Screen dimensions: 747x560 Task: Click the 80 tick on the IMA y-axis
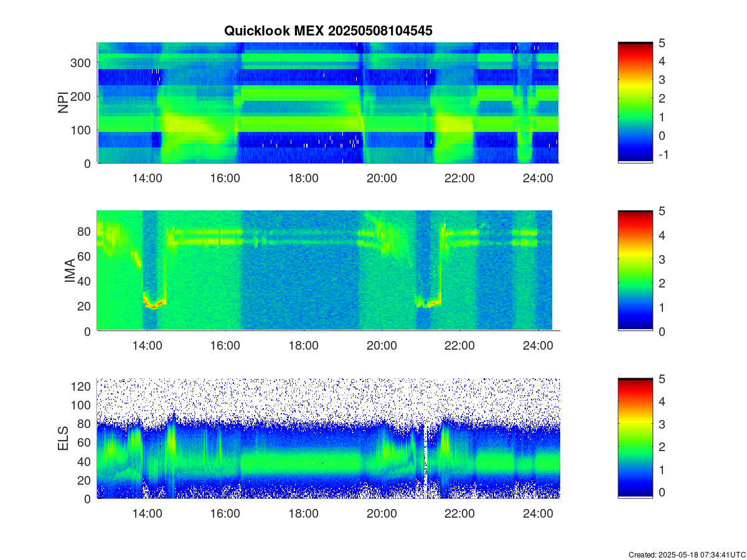point(85,231)
